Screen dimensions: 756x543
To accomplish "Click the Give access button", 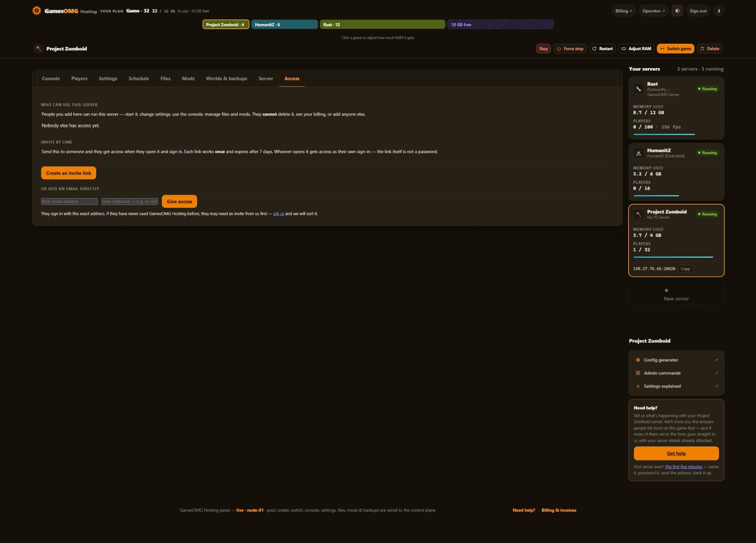I will (x=179, y=201).
